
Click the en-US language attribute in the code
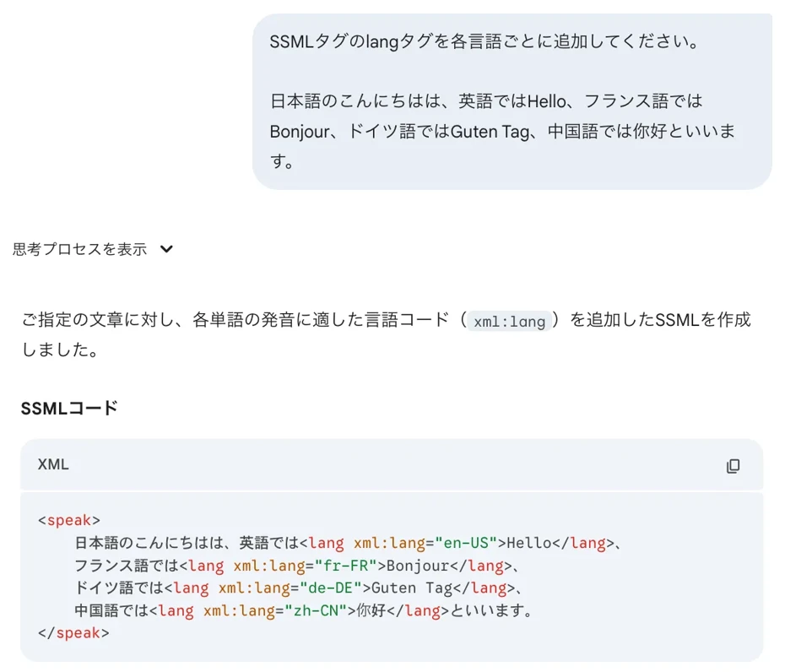(x=465, y=543)
